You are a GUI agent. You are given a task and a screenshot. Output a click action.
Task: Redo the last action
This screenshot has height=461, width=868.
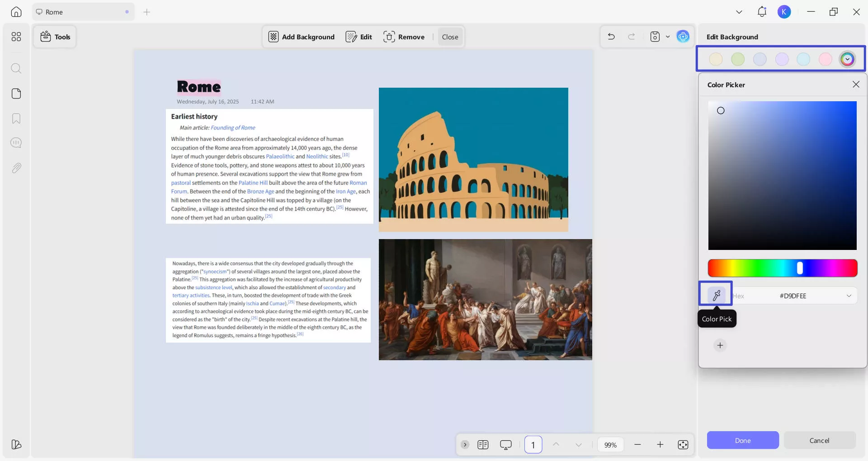click(x=632, y=37)
